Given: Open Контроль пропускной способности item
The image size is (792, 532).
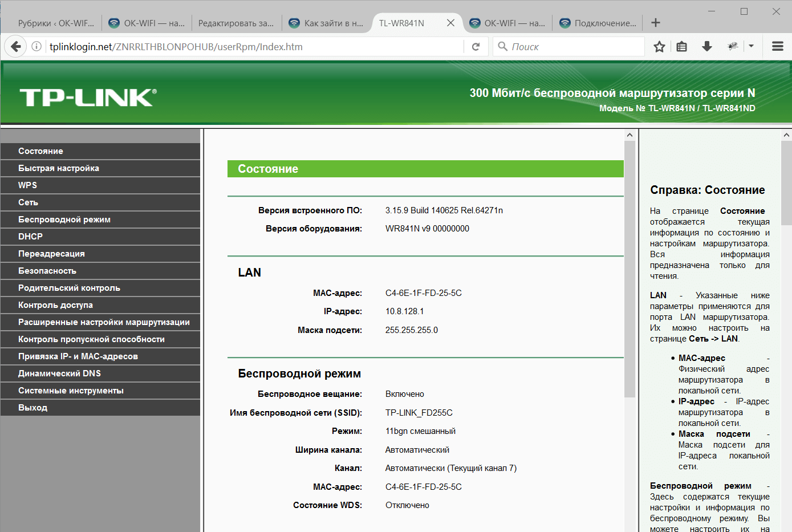Looking at the screenshot, I should click(100, 339).
